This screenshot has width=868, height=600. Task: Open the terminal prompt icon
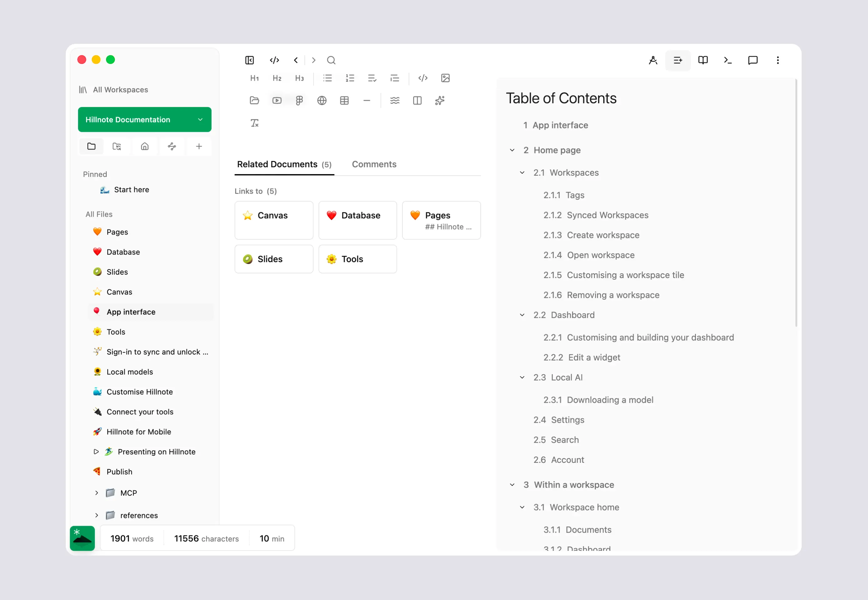(x=728, y=60)
